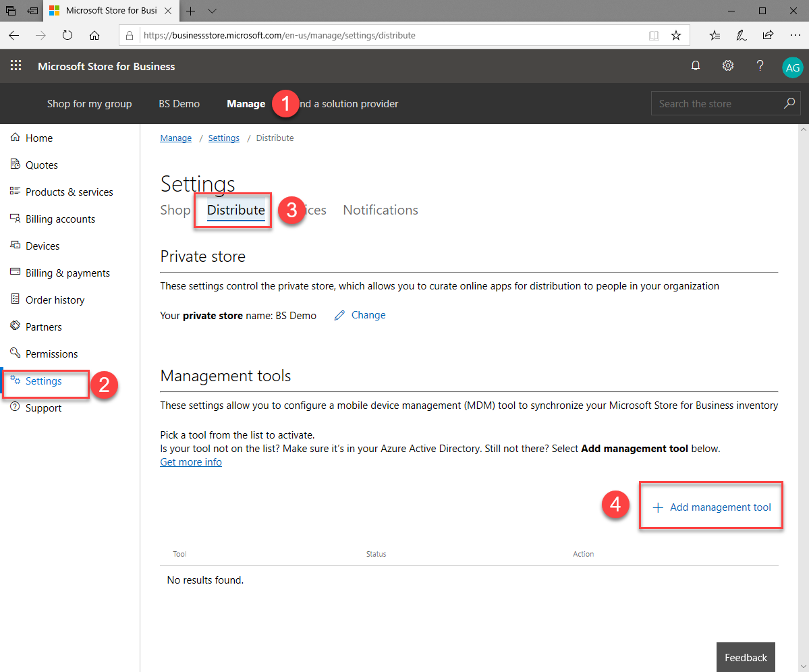This screenshot has height=672, width=809.
Task: Click the Settings breadcrumb link
Action: point(224,138)
